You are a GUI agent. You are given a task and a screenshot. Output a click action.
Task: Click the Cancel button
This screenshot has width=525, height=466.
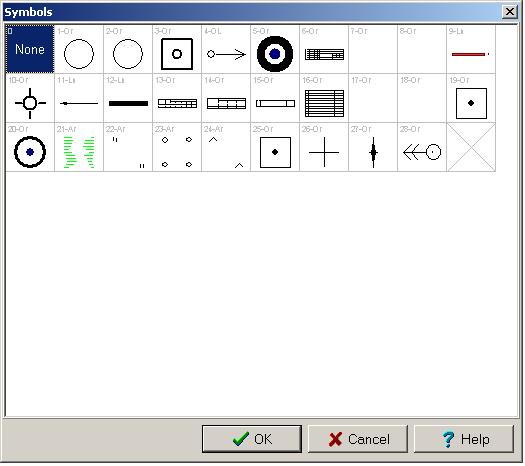(x=358, y=439)
